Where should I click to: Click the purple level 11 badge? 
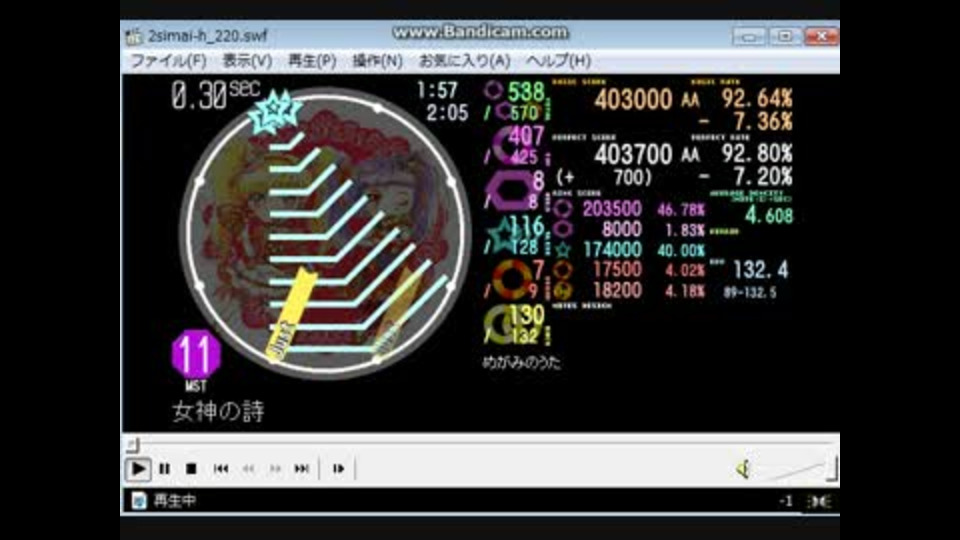(x=196, y=354)
